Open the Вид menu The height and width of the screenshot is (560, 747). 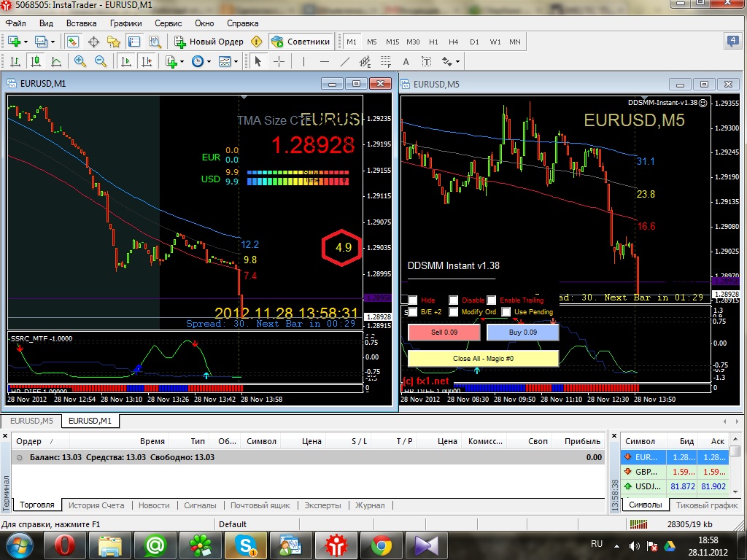tap(46, 23)
